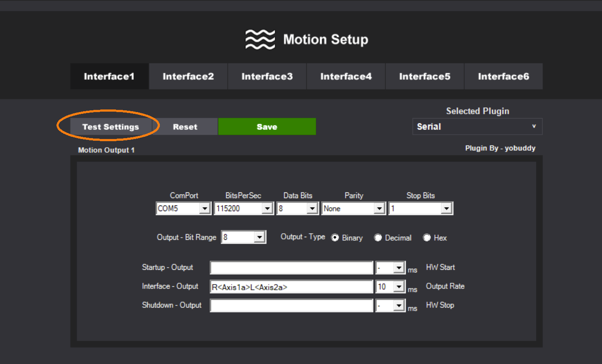Select the Decimal output type radio button
Screen dimensions: 602x364
[378, 238]
